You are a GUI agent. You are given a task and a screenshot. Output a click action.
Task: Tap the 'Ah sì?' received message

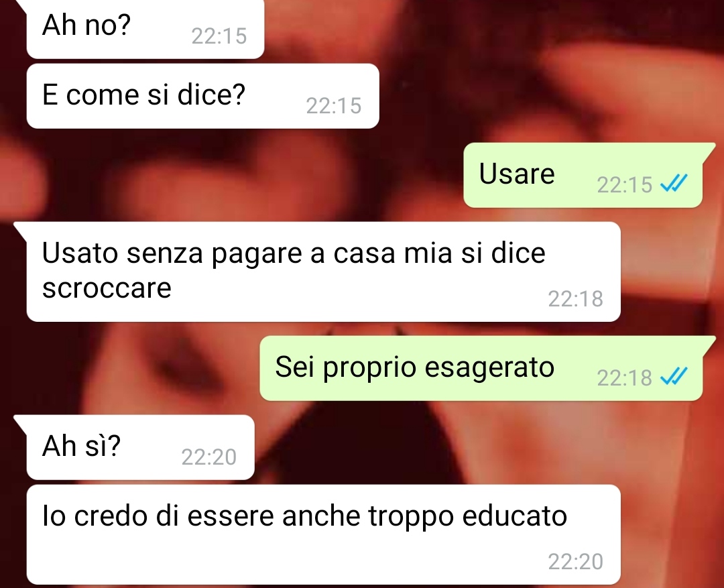(140, 447)
